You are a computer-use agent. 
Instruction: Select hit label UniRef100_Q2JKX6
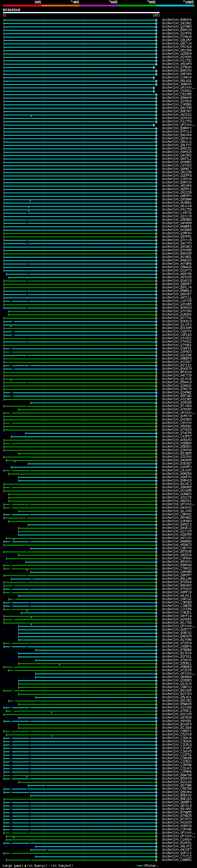176,379
